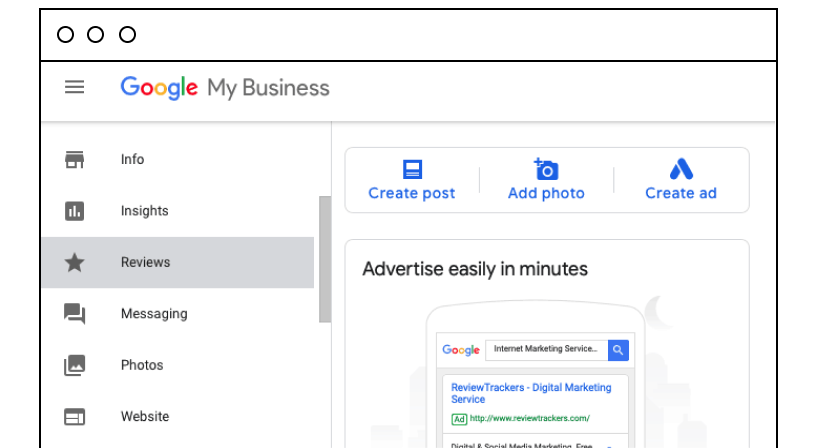Click the Website layout icon
Screen dimensions: 818x448
pyautogui.click(x=75, y=417)
